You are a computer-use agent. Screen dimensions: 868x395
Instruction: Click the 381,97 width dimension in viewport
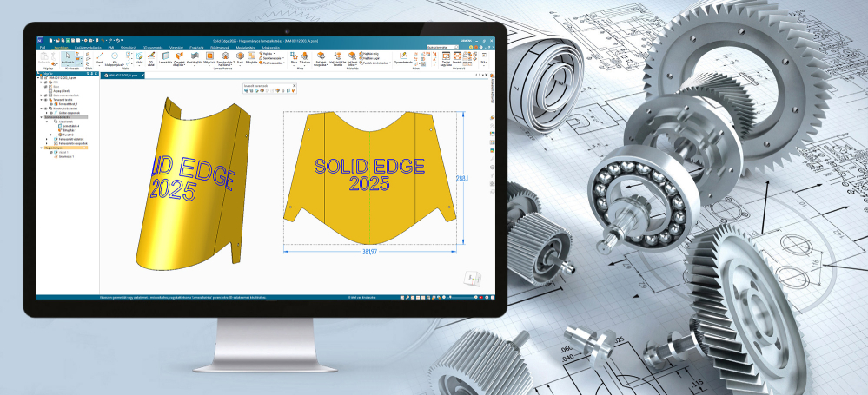pos(370,252)
